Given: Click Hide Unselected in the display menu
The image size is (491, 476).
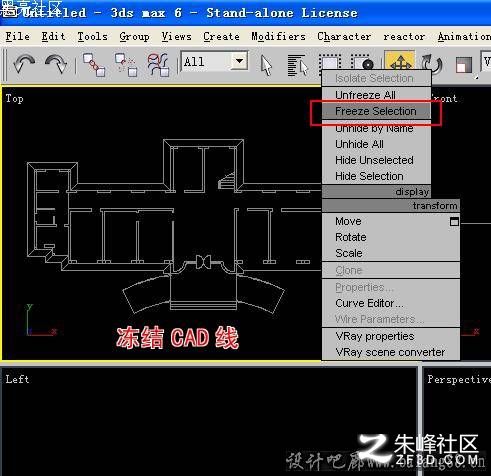Looking at the screenshot, I should 374,160.
